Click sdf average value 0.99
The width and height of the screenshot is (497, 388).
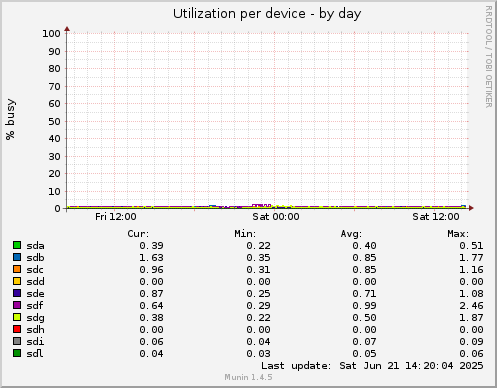364,306
